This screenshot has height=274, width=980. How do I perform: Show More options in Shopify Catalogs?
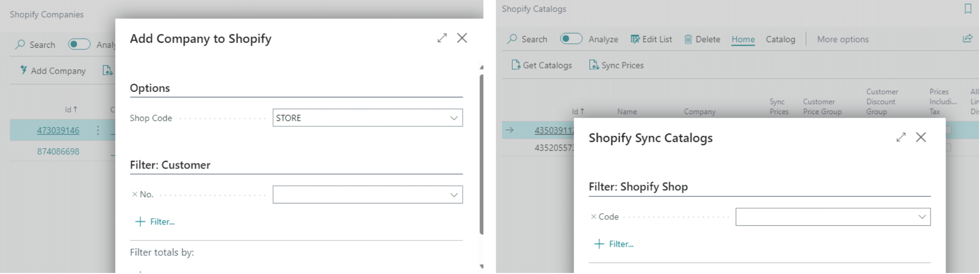[x=843, y=39]
